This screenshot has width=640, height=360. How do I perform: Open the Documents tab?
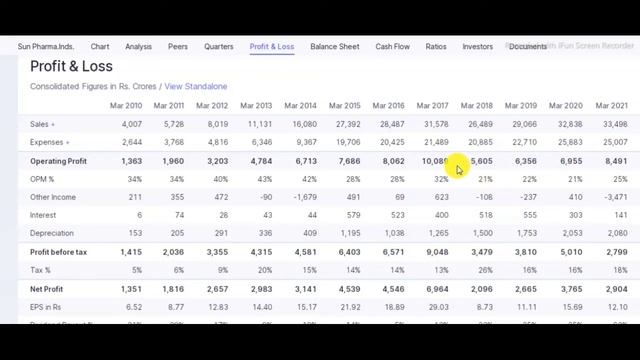528,47
